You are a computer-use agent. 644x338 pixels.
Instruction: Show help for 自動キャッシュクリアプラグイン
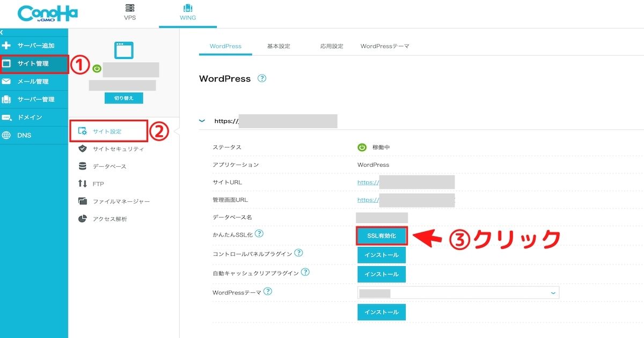pos(305,272)
